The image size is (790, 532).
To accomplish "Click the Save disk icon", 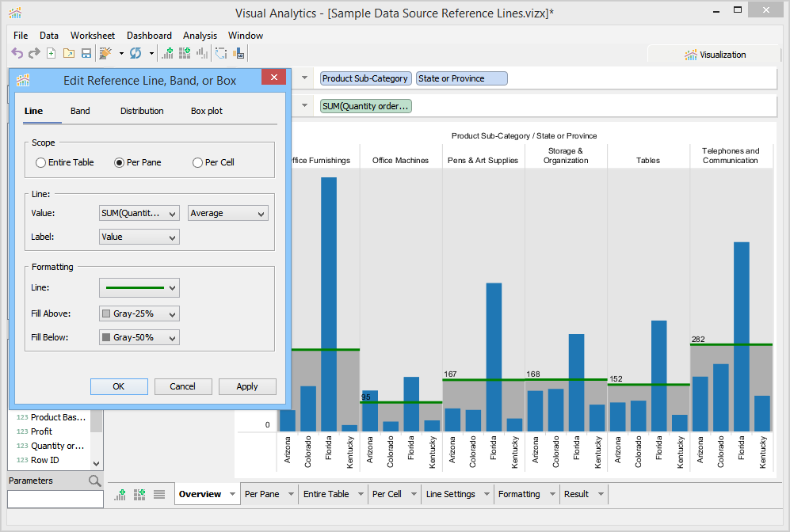I will pyautogui.click(x=86, y=53).
